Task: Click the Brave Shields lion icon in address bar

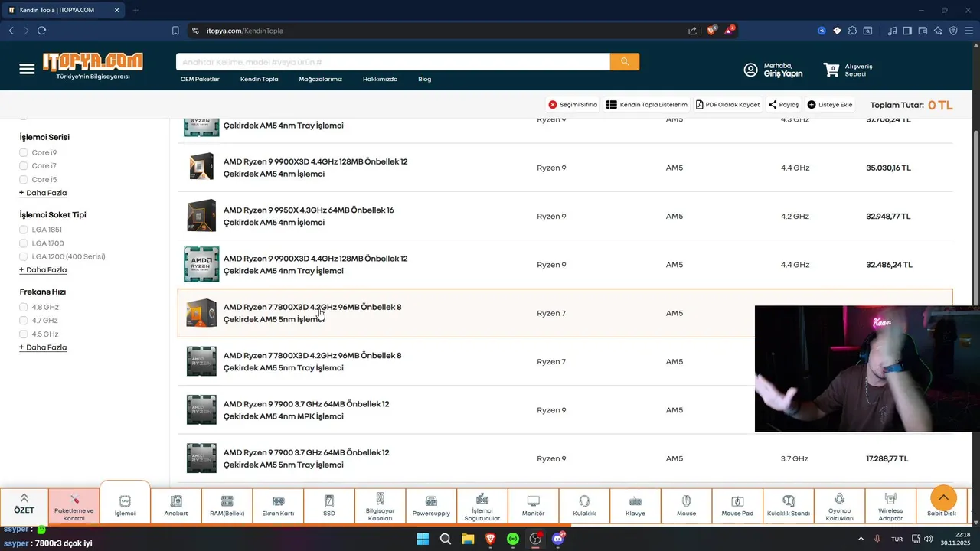Action: [x=711, y=31]
